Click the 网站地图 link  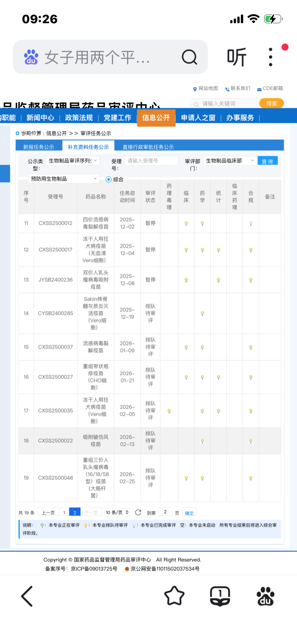point(208,89)
